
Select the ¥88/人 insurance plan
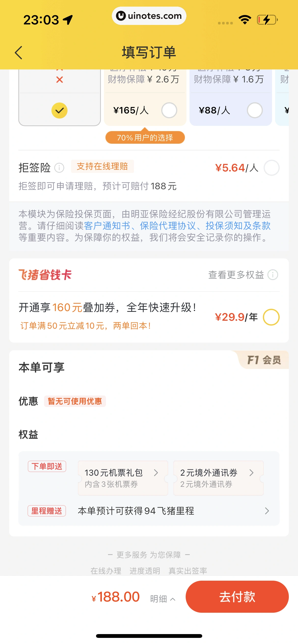(255, 110)
